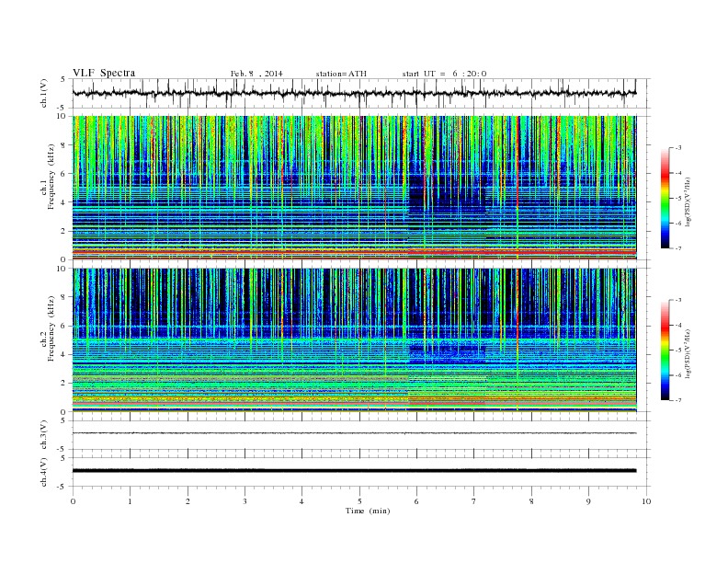
Task: Click the "-5" tick on ch.2 colorbar
Action: click(678, 350)
